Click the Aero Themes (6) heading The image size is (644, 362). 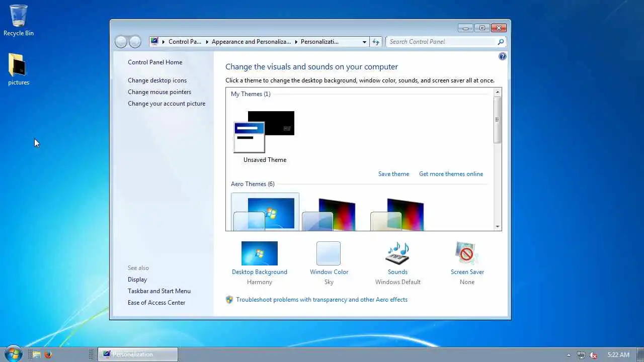[253, 184]
